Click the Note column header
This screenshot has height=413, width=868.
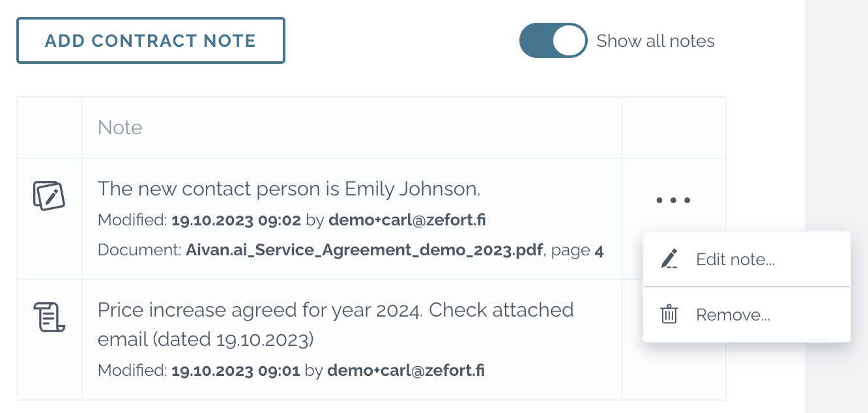(x=120, y=127)
